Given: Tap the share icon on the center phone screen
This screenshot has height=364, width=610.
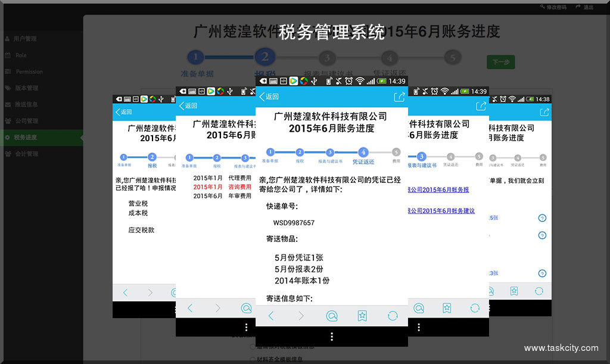Looking at the screenshot, I should point(399,97).
